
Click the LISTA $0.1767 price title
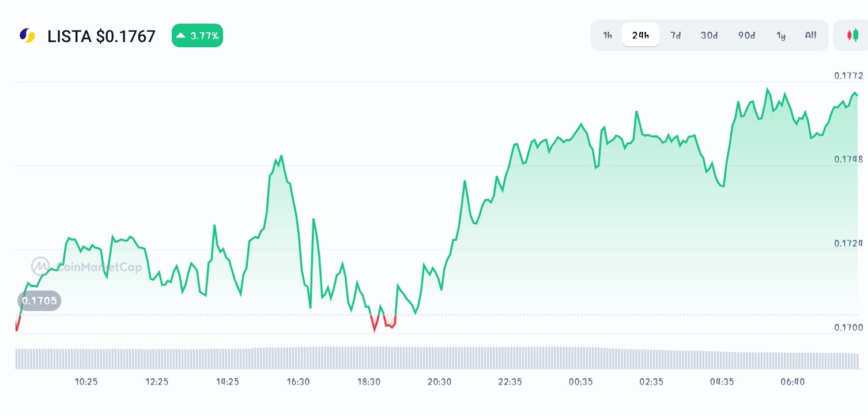click(x=101, y=36)
